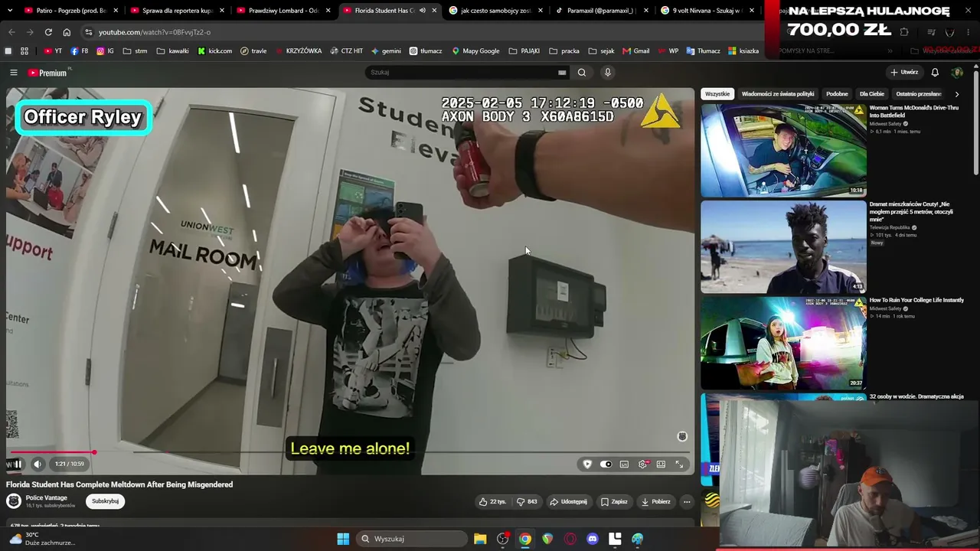Viewport: 980px width, 551px height.
Task: Turn on subtitles with the captions button
Action: click(624, 464)
